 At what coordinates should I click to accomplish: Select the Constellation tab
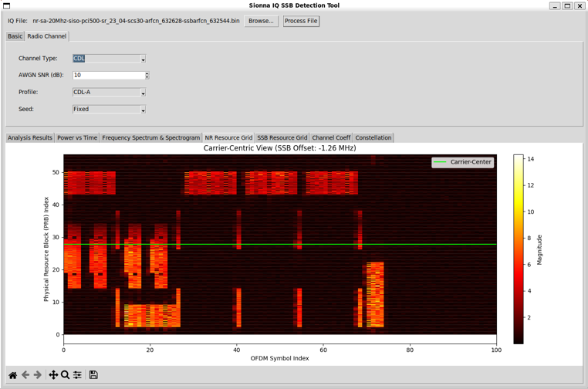373,138
